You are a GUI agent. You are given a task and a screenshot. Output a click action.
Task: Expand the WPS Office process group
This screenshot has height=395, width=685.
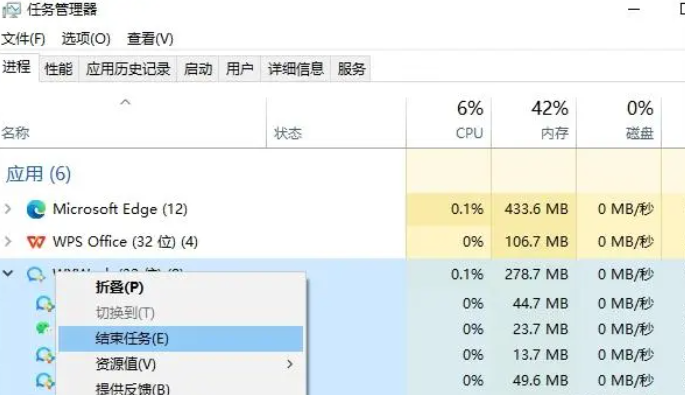(x=7, y=241)
